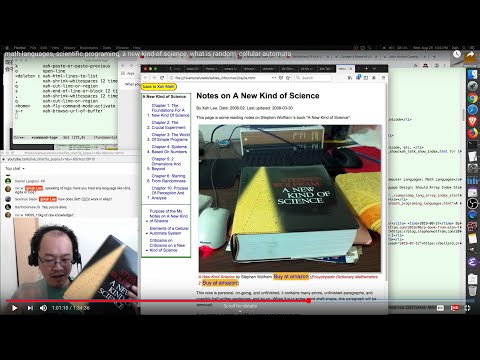Open a new Firefox tab with plus
This screenshot has width=480, height=360.
366,69
